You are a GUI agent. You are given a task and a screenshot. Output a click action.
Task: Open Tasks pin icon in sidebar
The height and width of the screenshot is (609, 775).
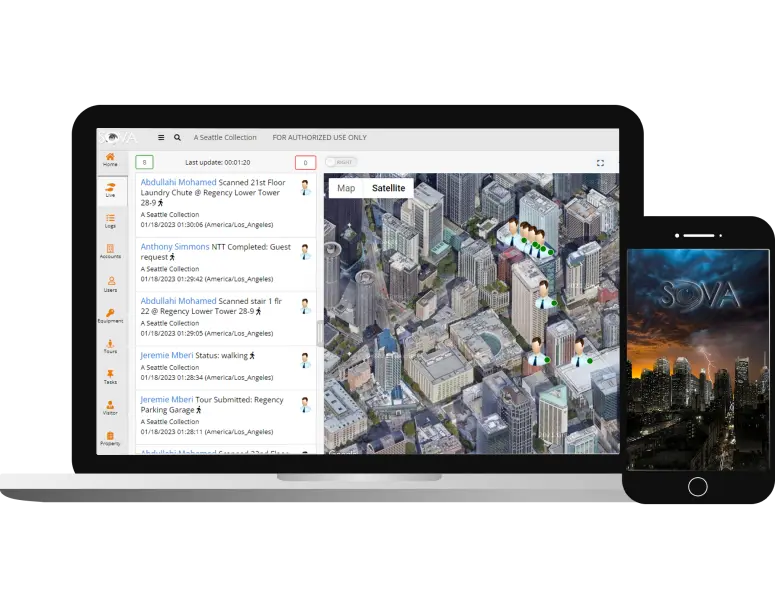(x=110, y=377)
